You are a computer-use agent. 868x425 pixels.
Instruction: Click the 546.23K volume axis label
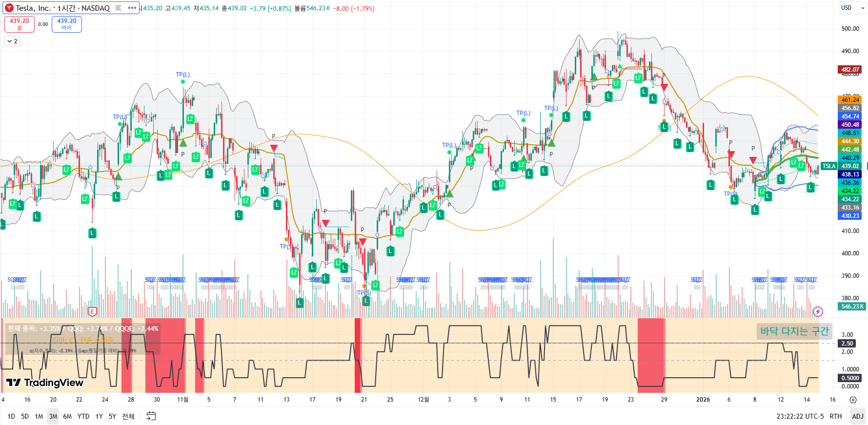click(852, 307)
